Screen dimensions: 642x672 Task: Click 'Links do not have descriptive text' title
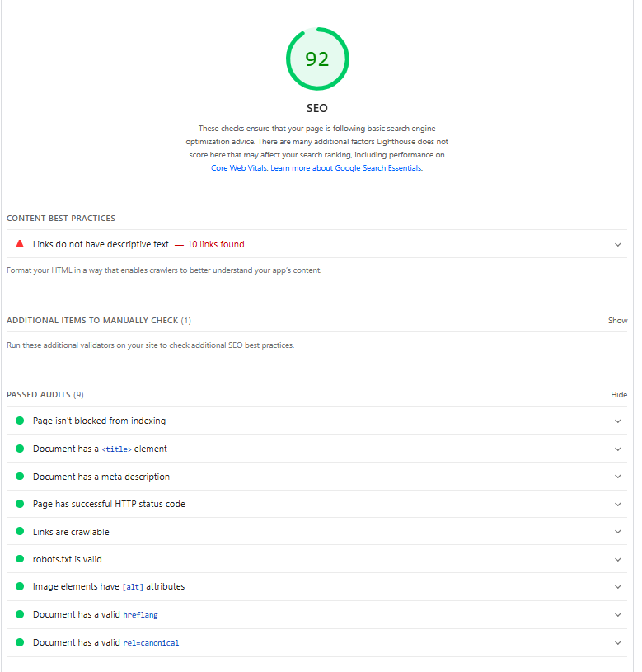101,244
